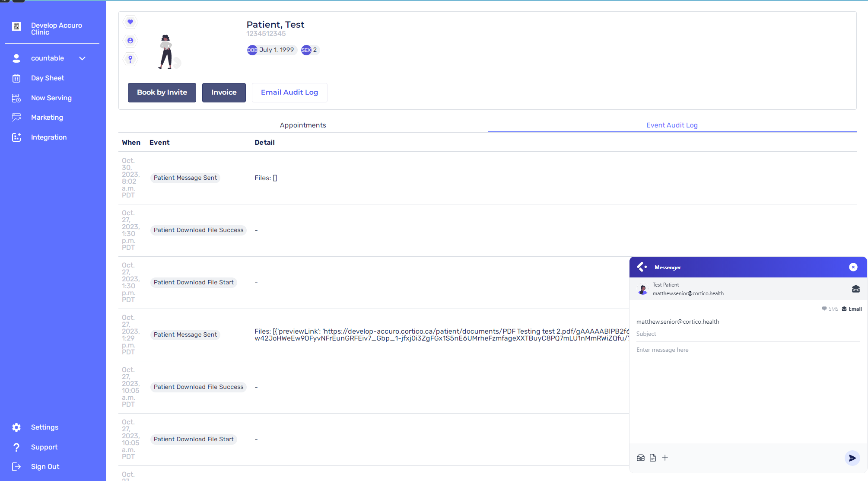Click the document template icon in Messenger
The width and height of the screenshot is (868, 481).
653,458
